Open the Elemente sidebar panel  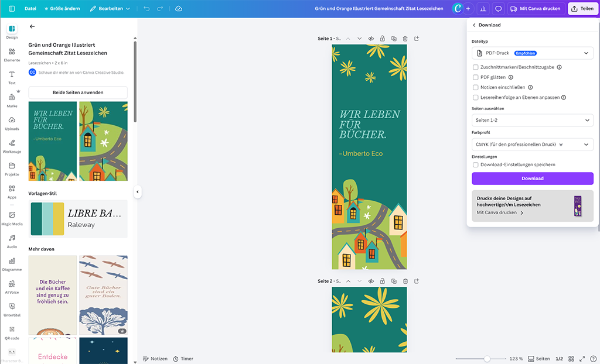point(12,54)
